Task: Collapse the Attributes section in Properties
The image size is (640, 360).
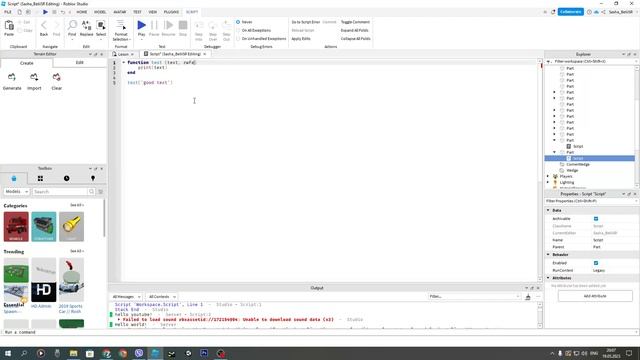Action: click(548, 278)
